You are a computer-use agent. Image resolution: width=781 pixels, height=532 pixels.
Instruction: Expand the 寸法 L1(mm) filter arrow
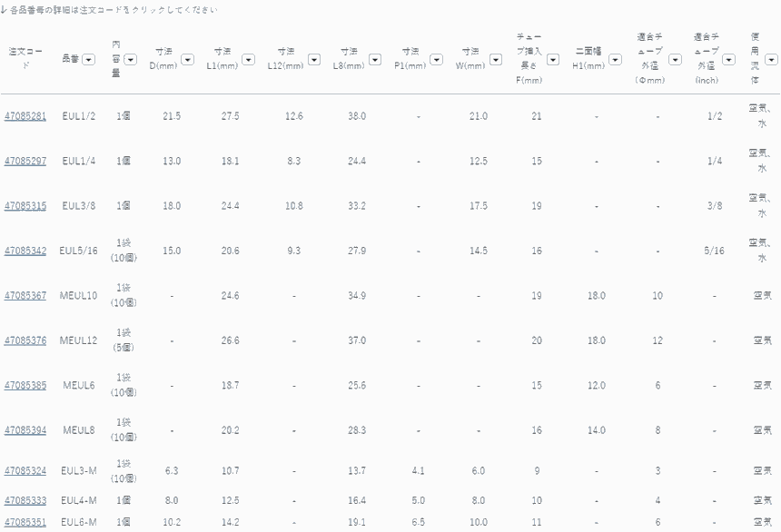(251, 59)
